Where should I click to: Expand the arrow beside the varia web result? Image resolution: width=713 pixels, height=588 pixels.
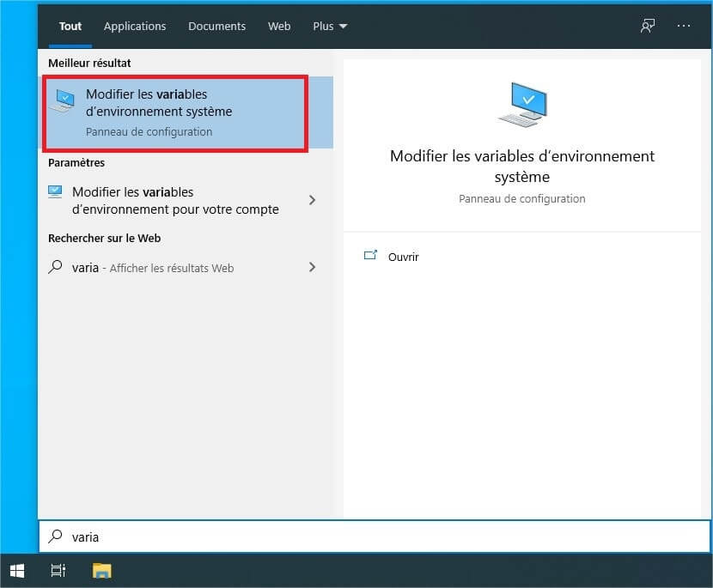coord(312,267)
